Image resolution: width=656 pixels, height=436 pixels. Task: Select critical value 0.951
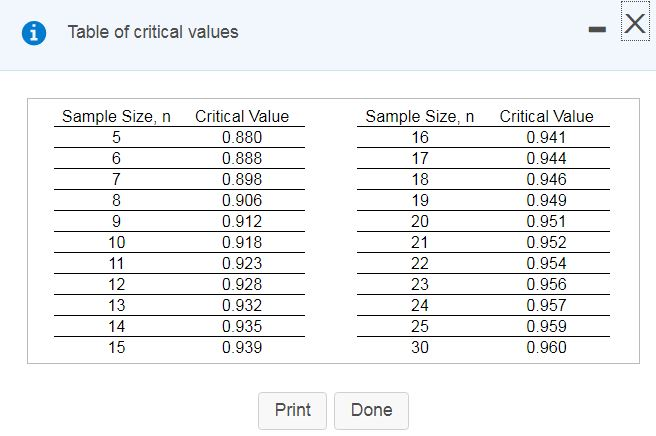pyautogui.click(x=546, y=221)
